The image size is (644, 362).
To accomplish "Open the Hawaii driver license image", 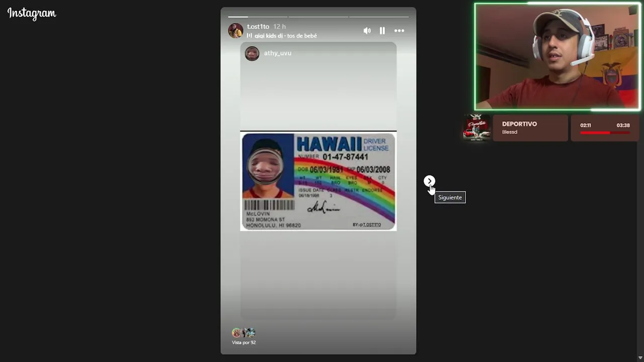I will (x=318, y=181).
